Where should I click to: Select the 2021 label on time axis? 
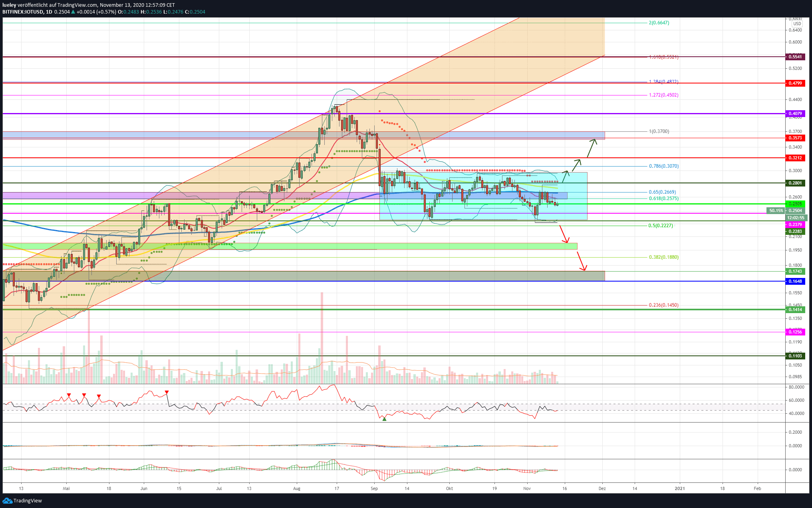tap(679, 488)
